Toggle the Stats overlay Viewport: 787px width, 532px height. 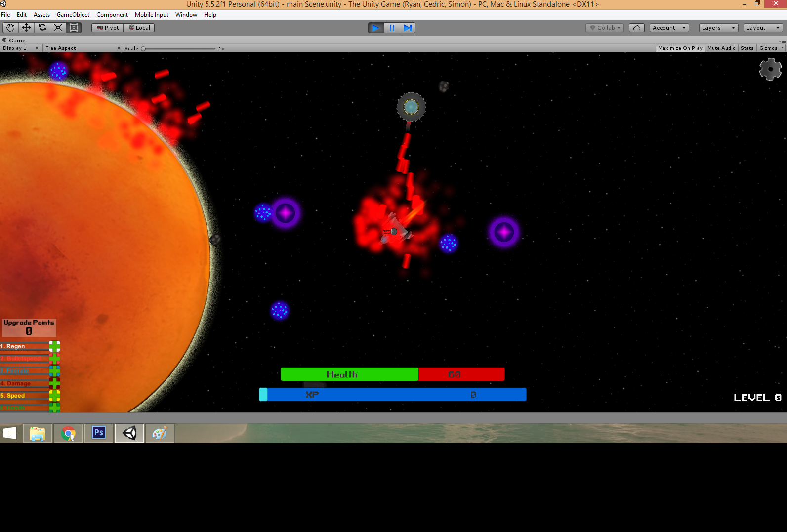click(x=747, y=48)
